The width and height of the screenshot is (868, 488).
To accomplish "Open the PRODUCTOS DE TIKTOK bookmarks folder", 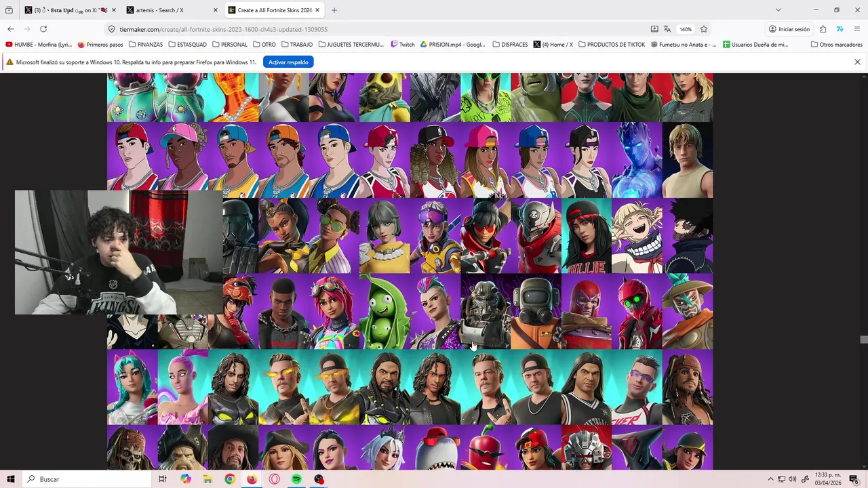I will [x=611, y=45].
